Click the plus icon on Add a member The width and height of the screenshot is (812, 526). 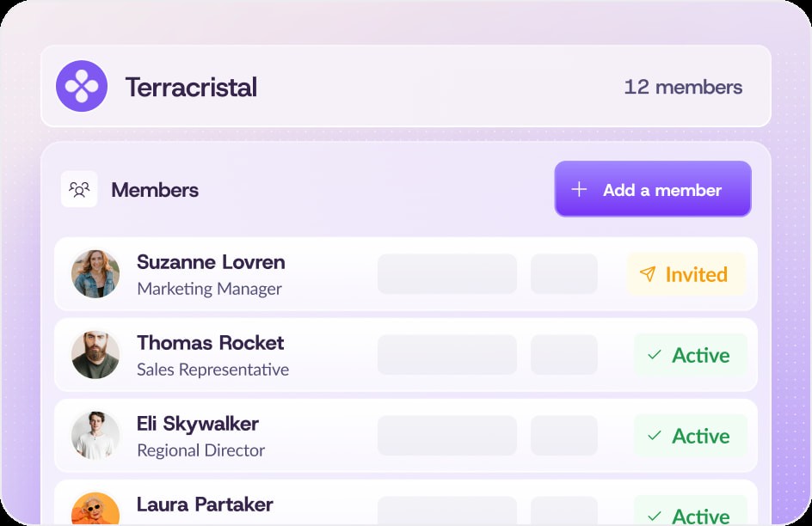[579, 188]
